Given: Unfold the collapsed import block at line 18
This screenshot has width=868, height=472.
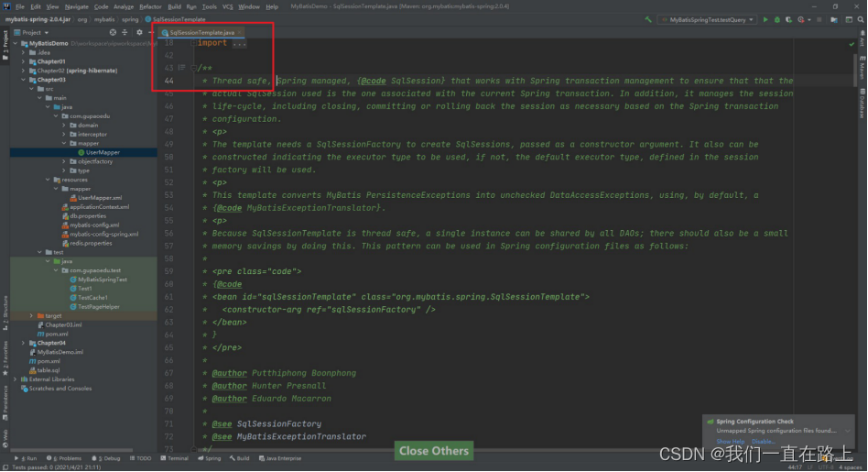Looking at the screenshot, I should [193, 43].
